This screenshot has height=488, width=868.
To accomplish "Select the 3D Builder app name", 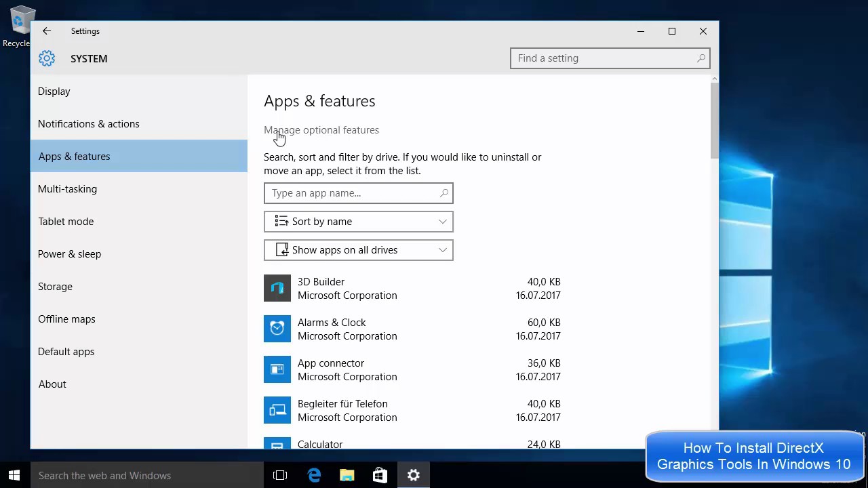I will [321, 282].
